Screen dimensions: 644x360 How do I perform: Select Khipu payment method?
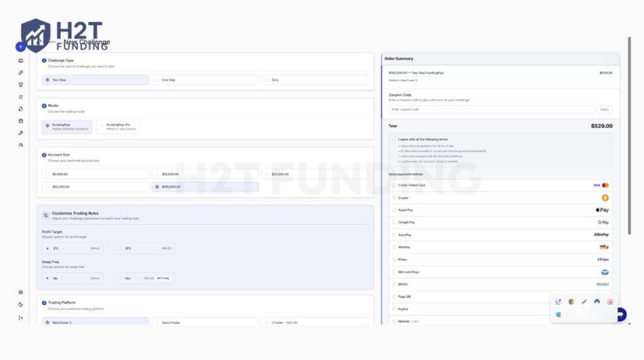pyautogui.click(x=500, y=259)
